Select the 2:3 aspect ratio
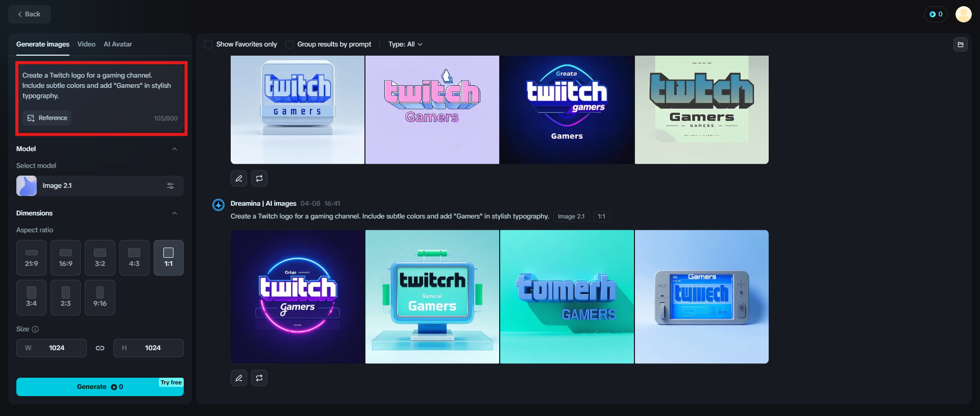Screen dimensions: 980x416 tap(66, 298)
